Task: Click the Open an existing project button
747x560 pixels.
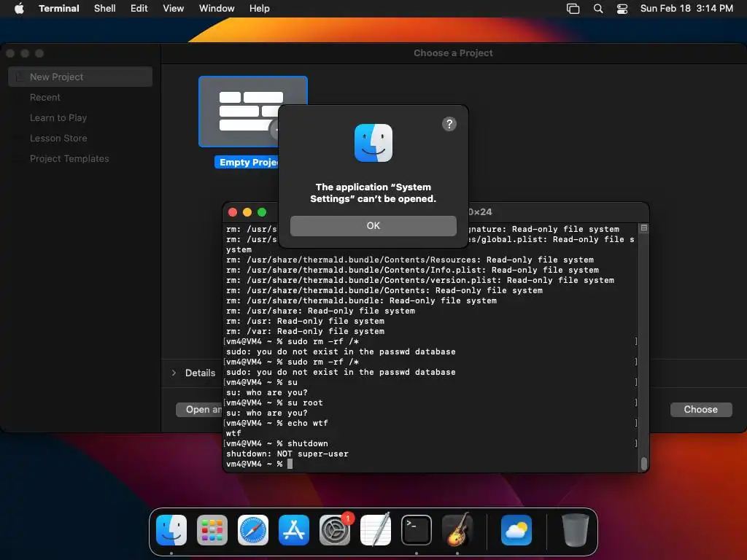Action: click(x=199, y=410)
